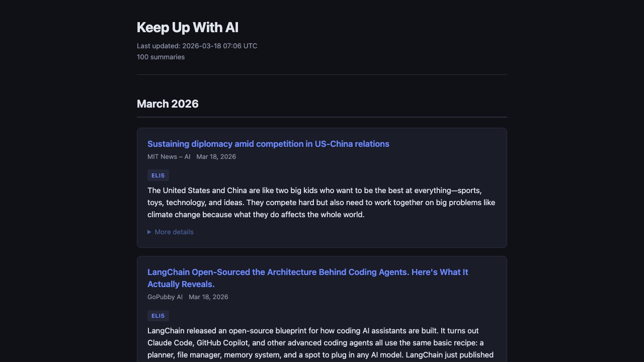
Task: Select the March 2026 section heading
Action: (168, 104)
